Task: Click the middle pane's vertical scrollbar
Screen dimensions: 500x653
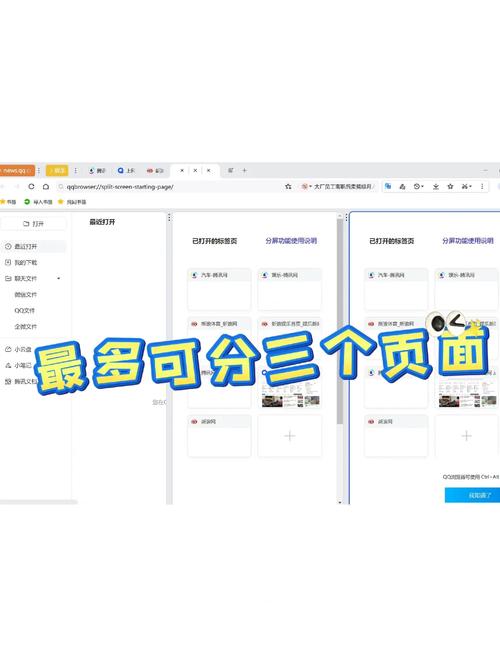Action: pos(340,321)
